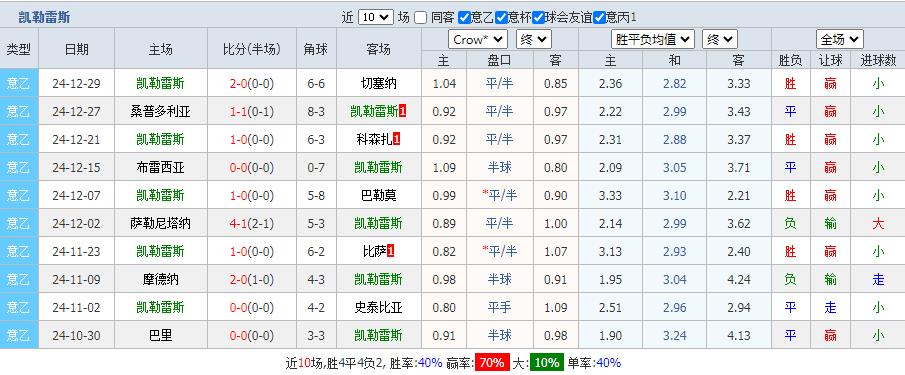The image size is (905, 375).
Task: Click the 凯勒雷斯 team title link
Action: pyautogui.click(x=44, y=17)
